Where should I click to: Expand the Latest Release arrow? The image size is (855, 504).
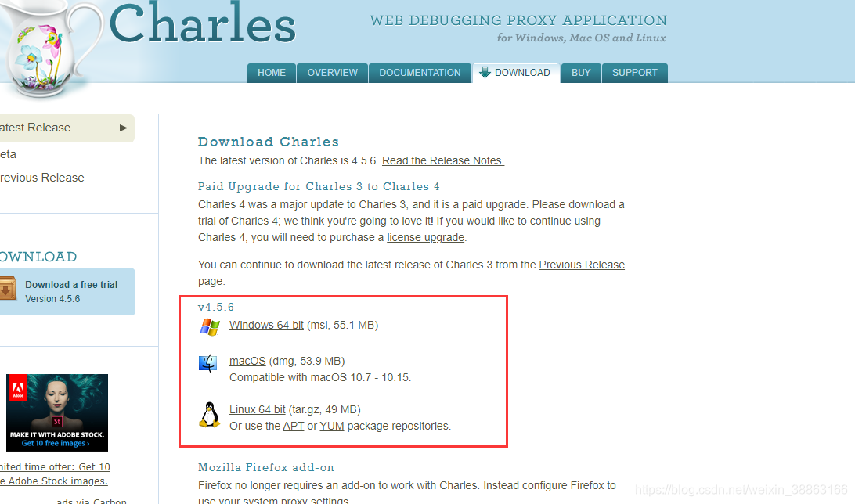(123, 128)
